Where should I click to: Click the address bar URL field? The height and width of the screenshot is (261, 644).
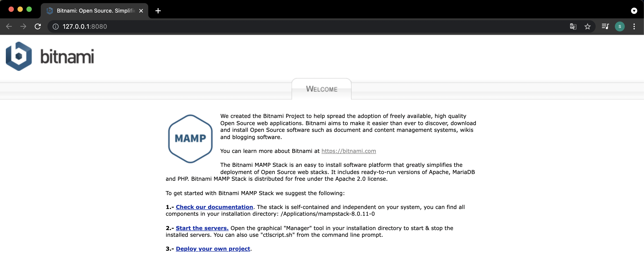[300, 26]
